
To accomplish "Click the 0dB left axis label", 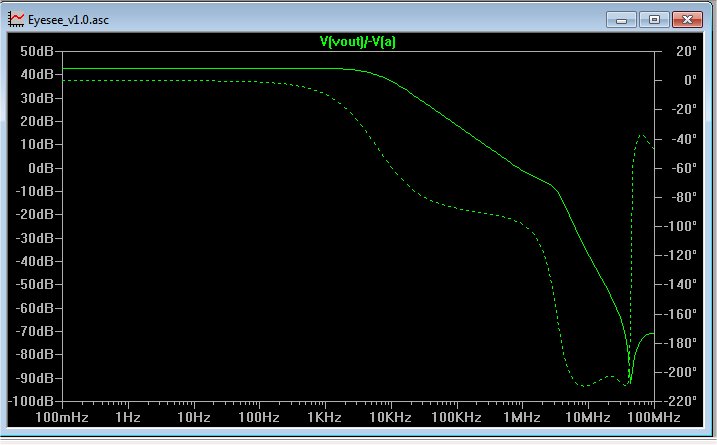I will click(x=41, y=168).
